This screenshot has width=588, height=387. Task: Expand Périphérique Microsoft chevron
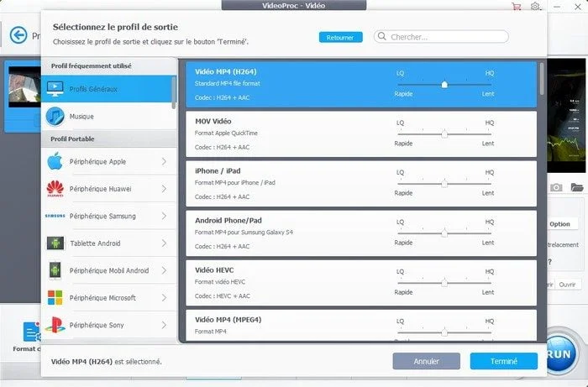164,297
